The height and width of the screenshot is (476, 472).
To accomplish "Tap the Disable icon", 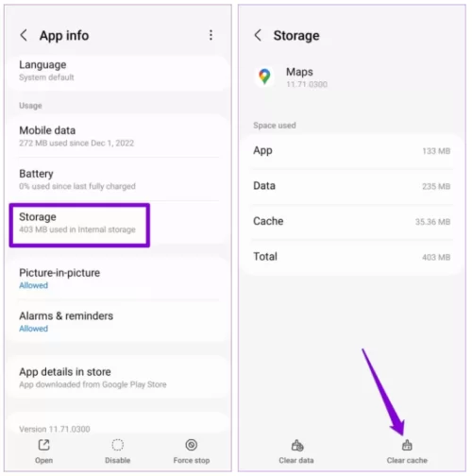I will [118, 445].
